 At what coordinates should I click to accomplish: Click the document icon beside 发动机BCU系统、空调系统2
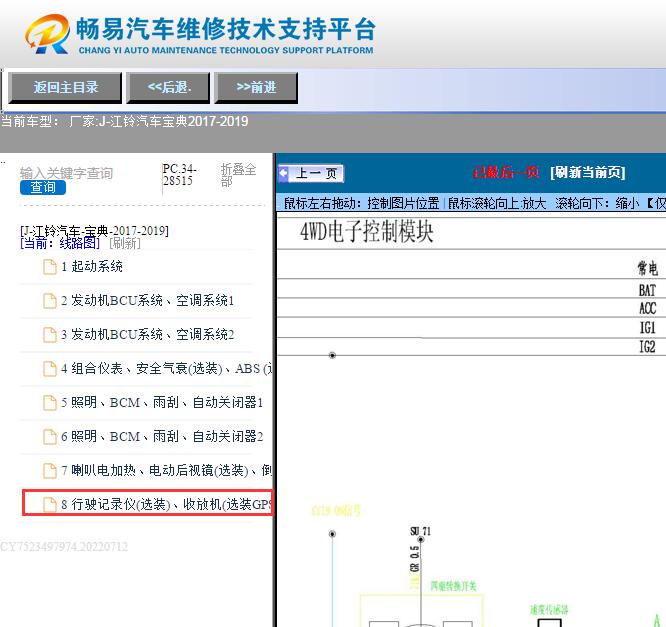click(x=50, y=335)
